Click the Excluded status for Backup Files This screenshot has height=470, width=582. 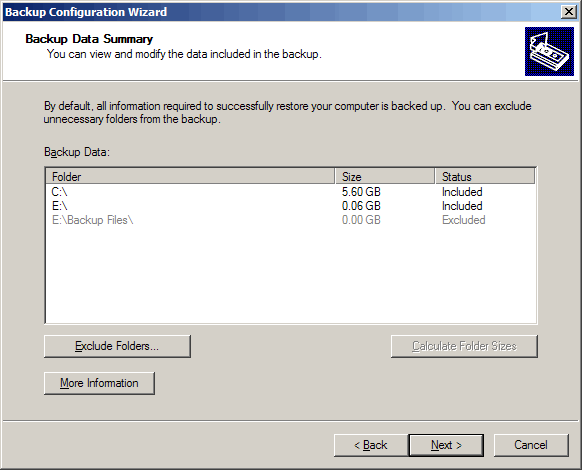coord(464,220)
